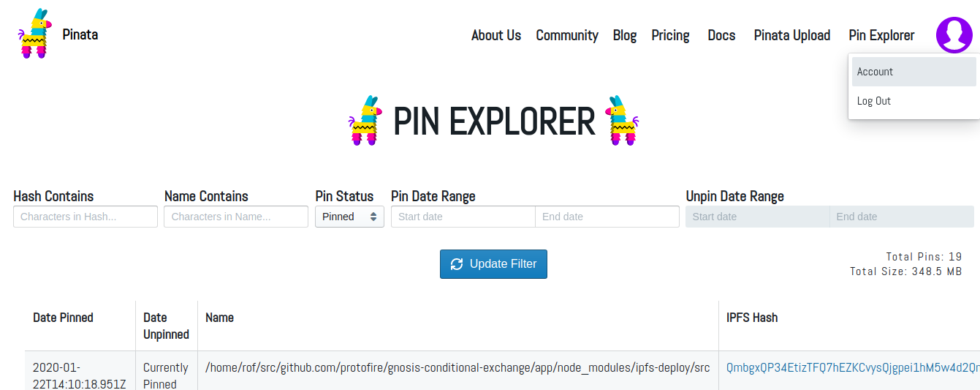Focus the Hash Contains input field
Screen dimensions: 980x390
[86, 217]
